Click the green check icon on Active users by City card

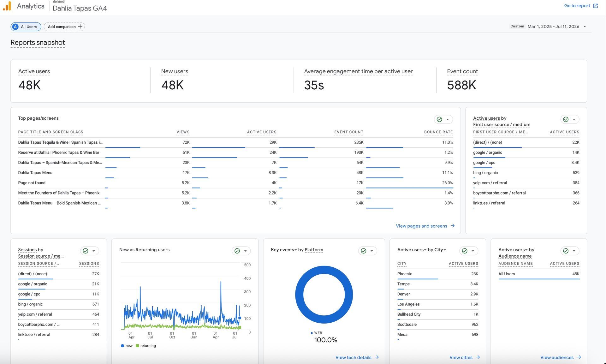pos(465,251)
